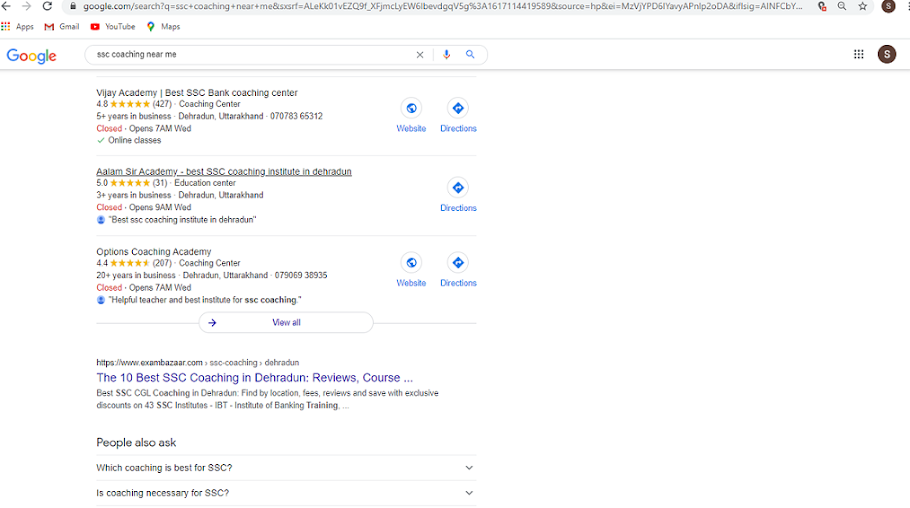Screen dimensions: 910x508
Task: Open the Vijay Academy listing title
Action: [x=197, y=93]
